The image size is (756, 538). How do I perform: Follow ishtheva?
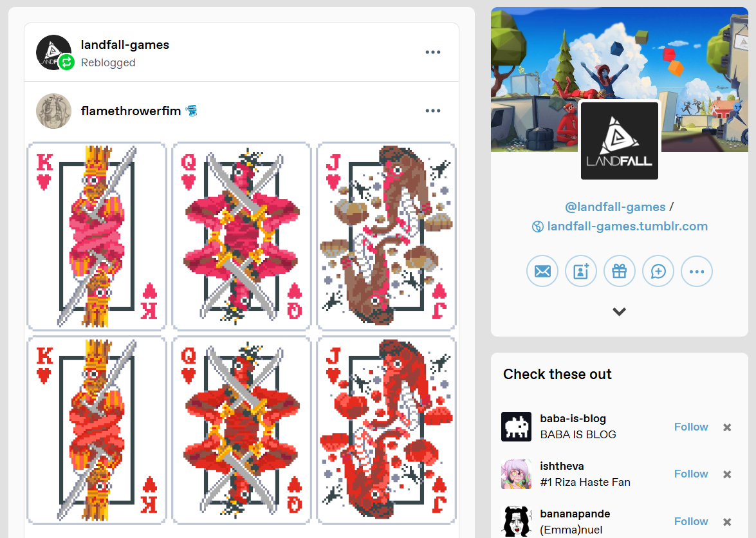691,474
